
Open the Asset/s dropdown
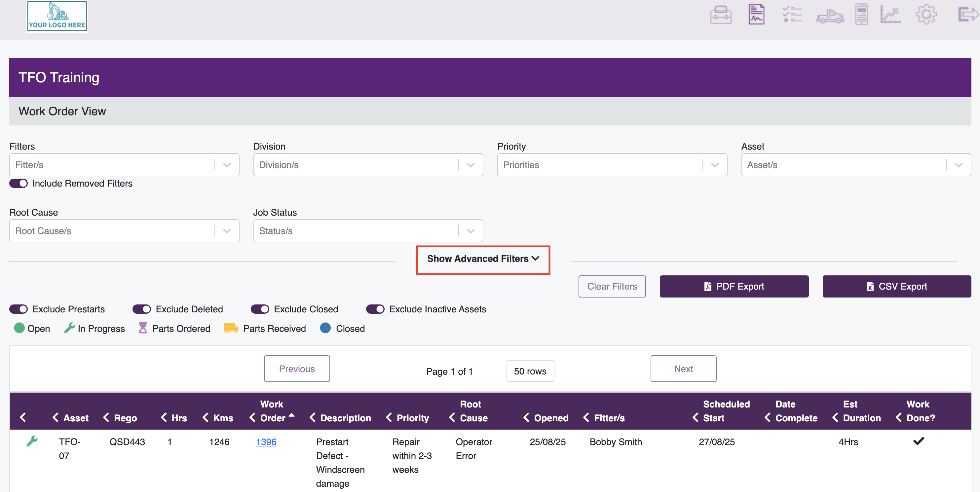pyautogui.click(x=856, y=165)
